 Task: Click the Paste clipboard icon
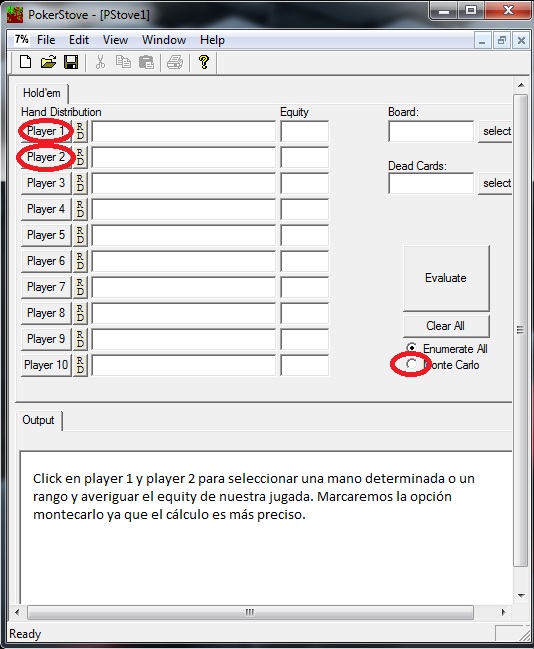(x=146, y=62)
